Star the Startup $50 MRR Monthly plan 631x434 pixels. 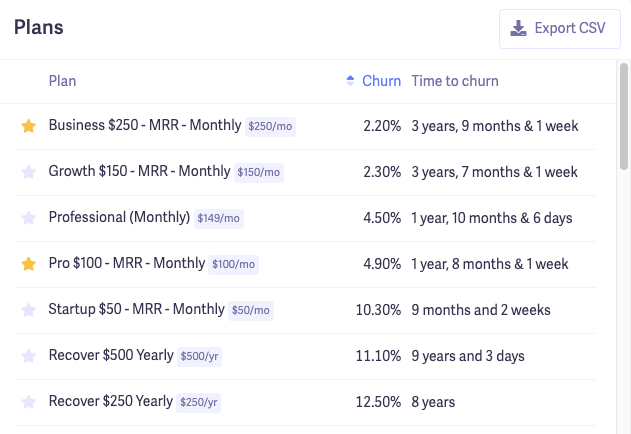click(x=28, y=310)
